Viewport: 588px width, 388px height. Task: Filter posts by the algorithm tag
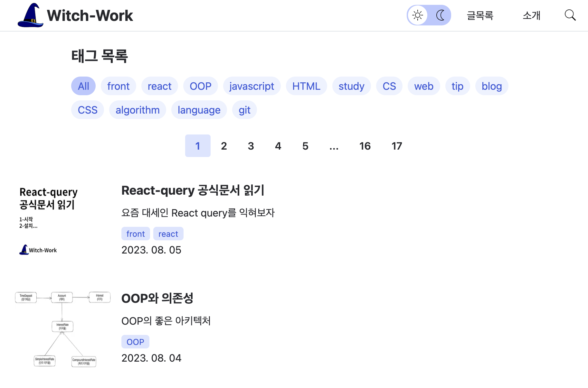click(138, 110)
